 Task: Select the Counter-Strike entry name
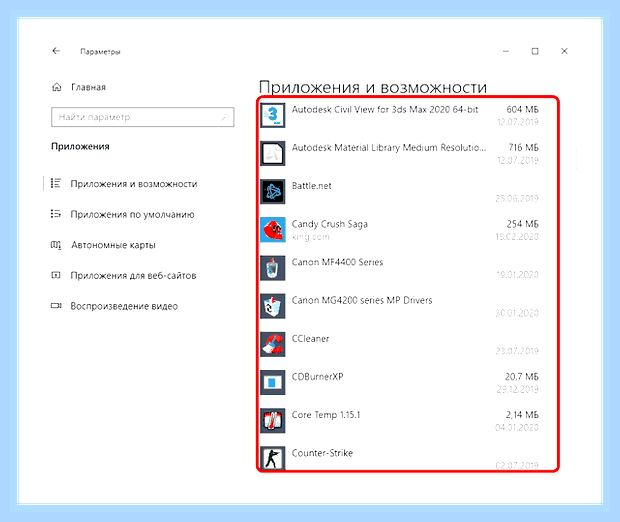322,453
